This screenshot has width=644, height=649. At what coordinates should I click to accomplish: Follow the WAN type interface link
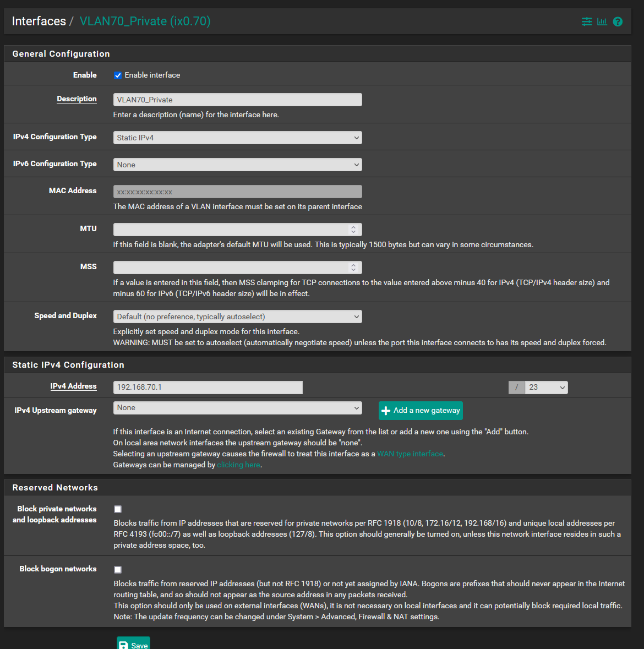410,454
